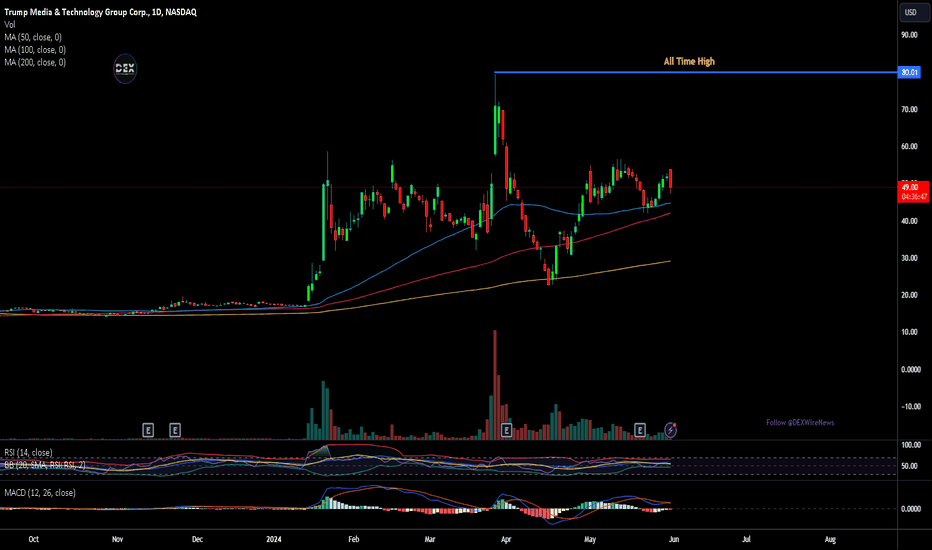Select the MA (200, close, 0) legend

35,62
